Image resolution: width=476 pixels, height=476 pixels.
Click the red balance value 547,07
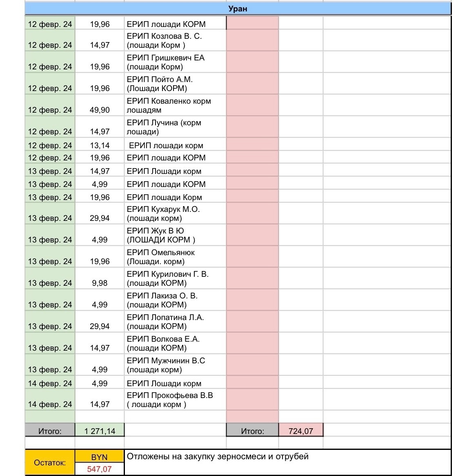[99, 469]
